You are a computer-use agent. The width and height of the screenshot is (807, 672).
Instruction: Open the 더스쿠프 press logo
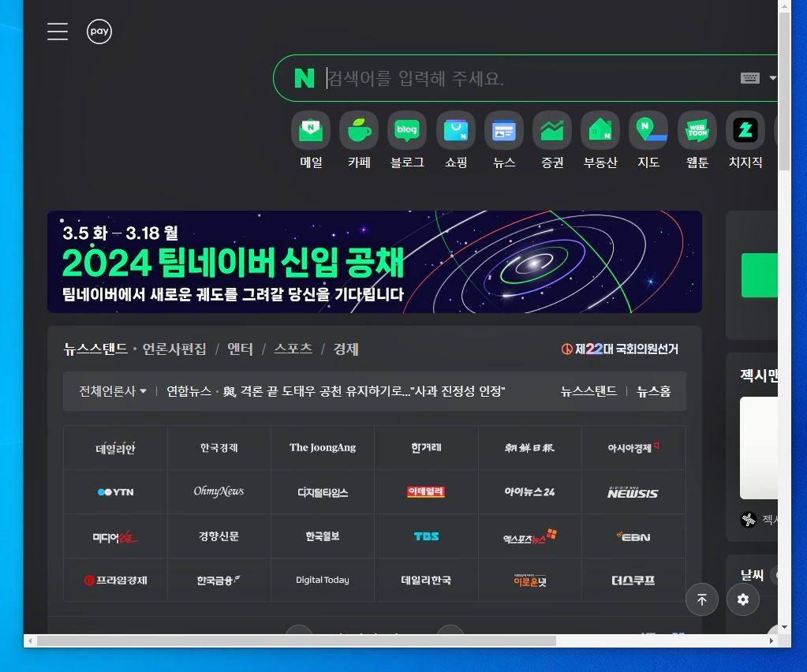[633, 580]
